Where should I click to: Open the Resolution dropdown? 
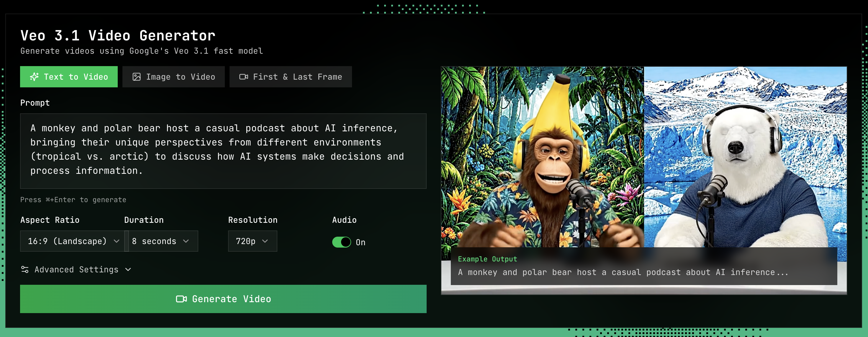click(252, 241)
